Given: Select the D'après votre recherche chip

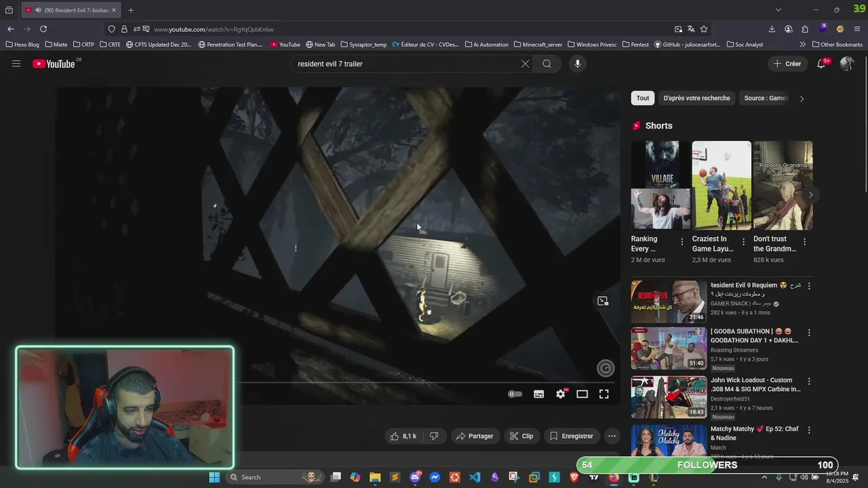Looking at the screenshot, I should (696, 98).
